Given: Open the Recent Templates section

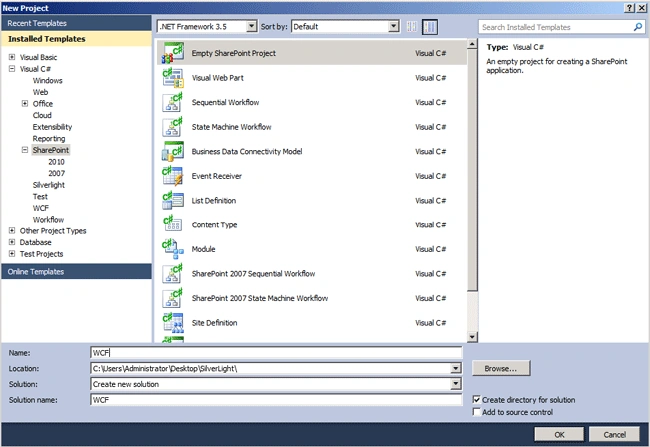Looking at the screenshot, I should 76,23.
